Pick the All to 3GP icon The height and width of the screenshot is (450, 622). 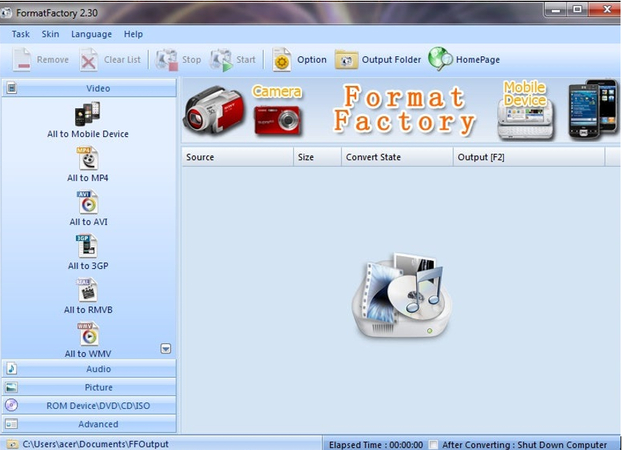pos(86,246)
